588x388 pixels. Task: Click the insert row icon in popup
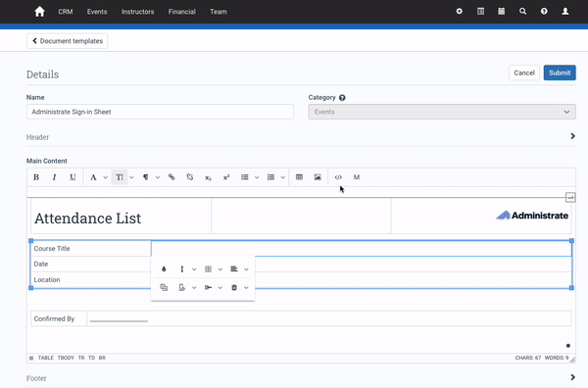[x=182, y=287]
